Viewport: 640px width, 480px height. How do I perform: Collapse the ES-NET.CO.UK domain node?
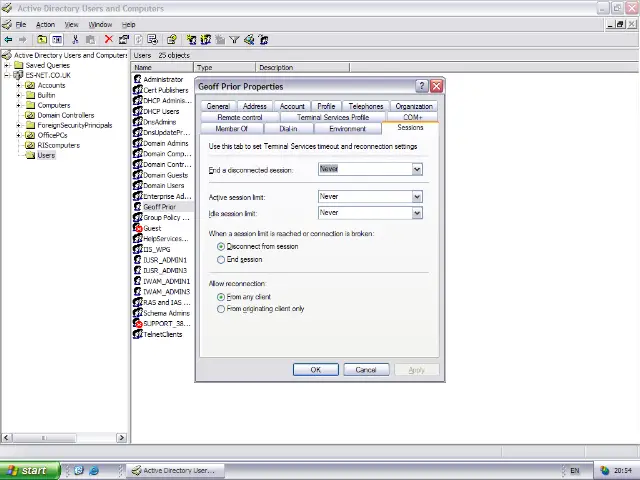click(7, 75)
